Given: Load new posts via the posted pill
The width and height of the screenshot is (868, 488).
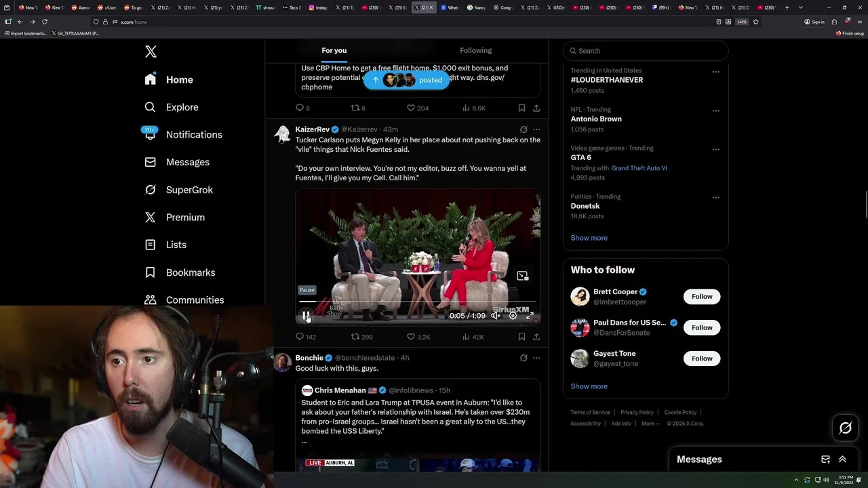Looking at the screenshot, I should (x=408, y=80).
